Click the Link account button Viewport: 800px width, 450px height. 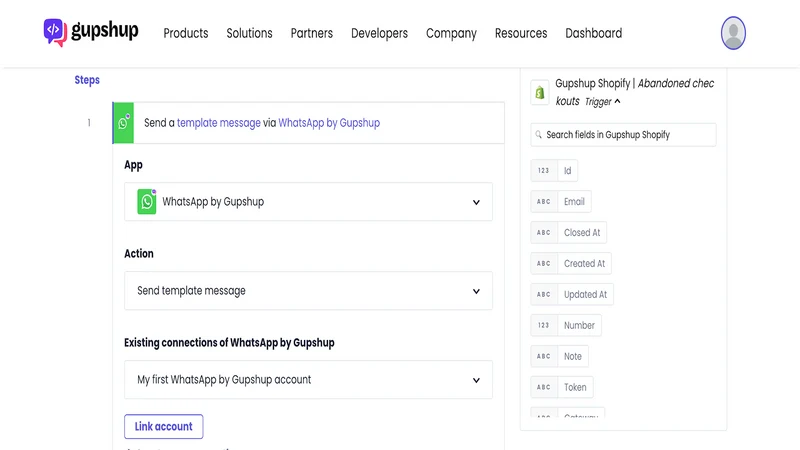click(163, 427)
